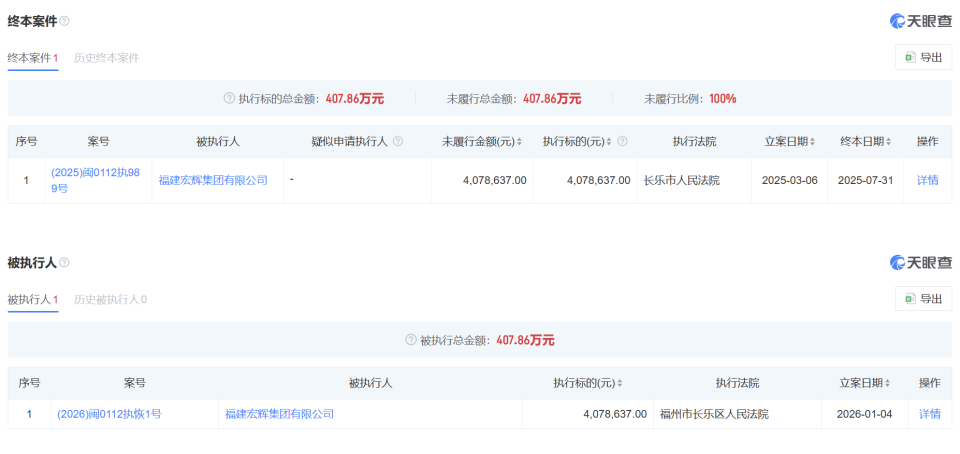The image size is (960, 454).
Task: Click help icon beside 终本案件 heading
Action: pos(64,21)
